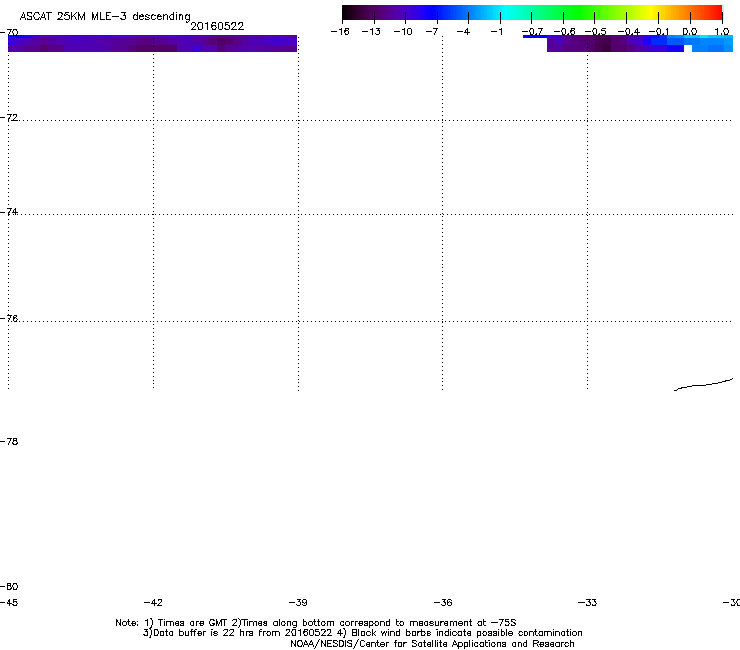Screen dimensions: 740x650
Task: Click the NOAA/NESDIS Center credit line
Action: 432,644
